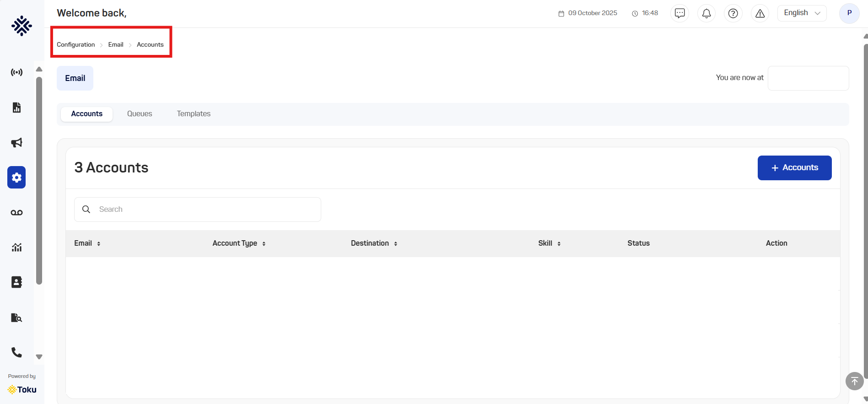Click the 'Welcome back,' heading
The width and height of the screenshot is (868, 404).
(92, 13)
